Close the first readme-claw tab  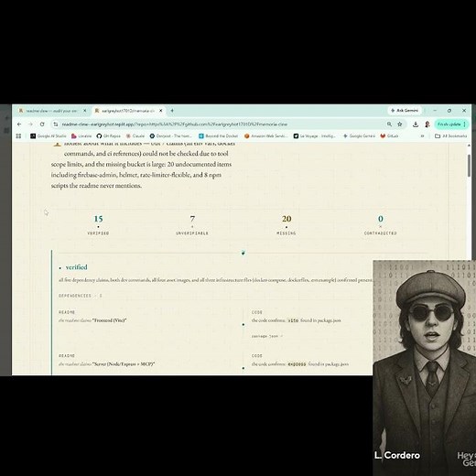(85, 111)
